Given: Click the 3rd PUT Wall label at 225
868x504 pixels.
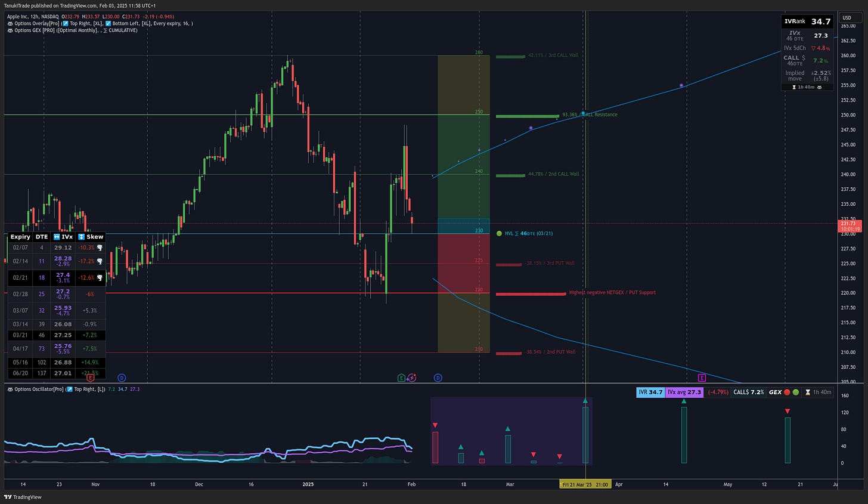Looking at the screenshot, I should tap(550, 263).
